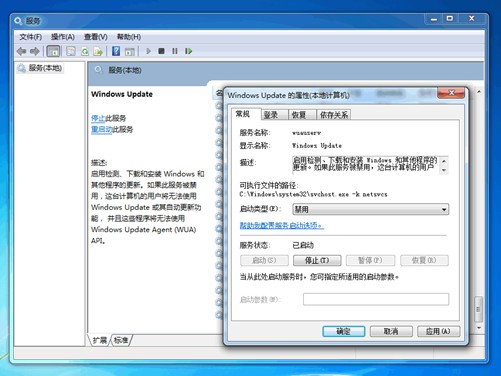
Task: Open the 帮助(H) menu
Action: coord(129,37)
